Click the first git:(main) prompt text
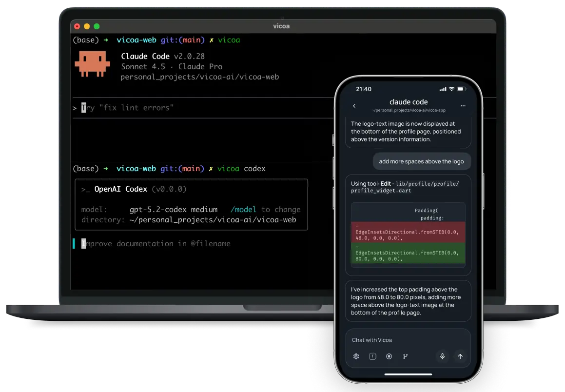The image size is (565, 392). point(183,40)
